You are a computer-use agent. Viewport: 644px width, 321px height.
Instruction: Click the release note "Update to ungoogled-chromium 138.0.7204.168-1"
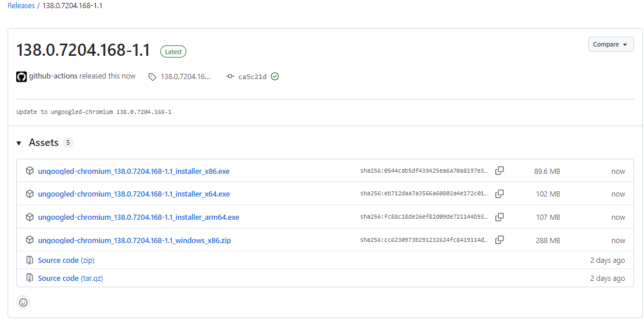tap(93, 112)
